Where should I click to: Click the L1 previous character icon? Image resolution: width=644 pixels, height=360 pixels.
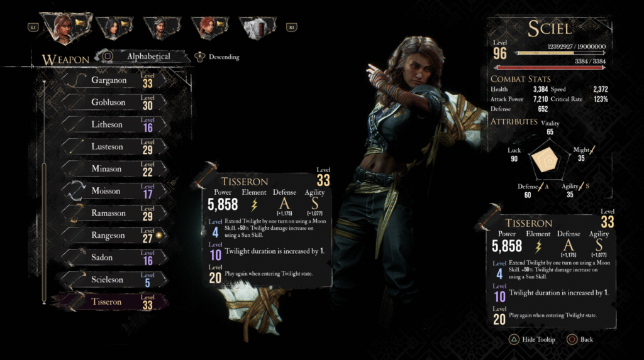point(33,28)
